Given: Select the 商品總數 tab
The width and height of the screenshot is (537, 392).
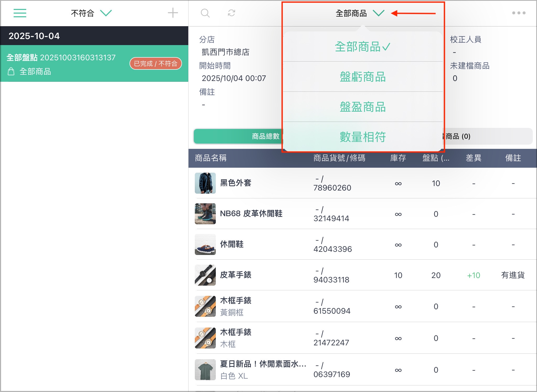Looking at the screenshot, I should coord(238,136).
